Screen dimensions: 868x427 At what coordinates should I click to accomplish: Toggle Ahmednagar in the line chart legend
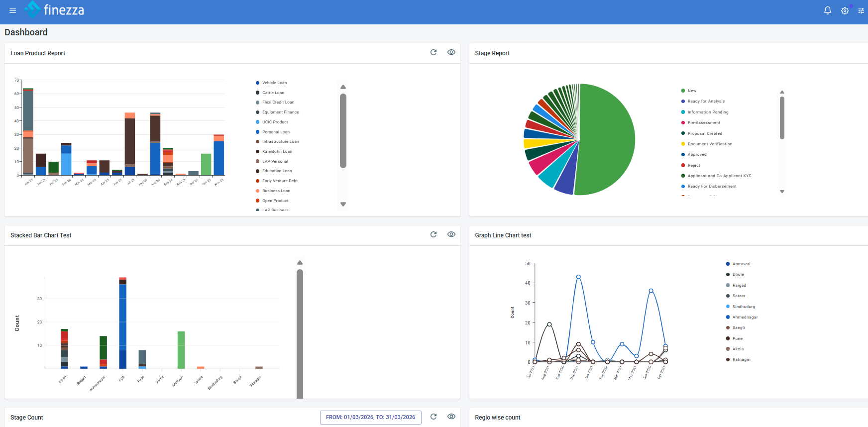pos(742,317)
